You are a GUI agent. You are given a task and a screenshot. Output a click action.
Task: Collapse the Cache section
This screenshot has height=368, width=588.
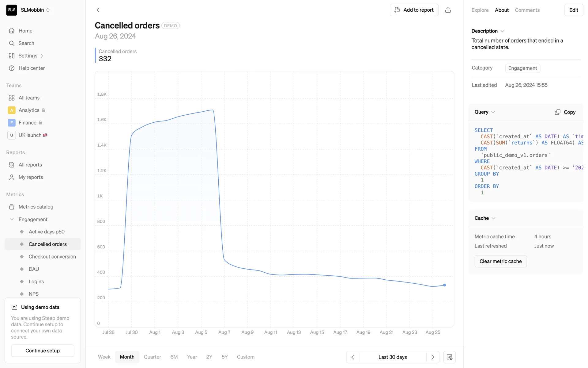point(493,218)
